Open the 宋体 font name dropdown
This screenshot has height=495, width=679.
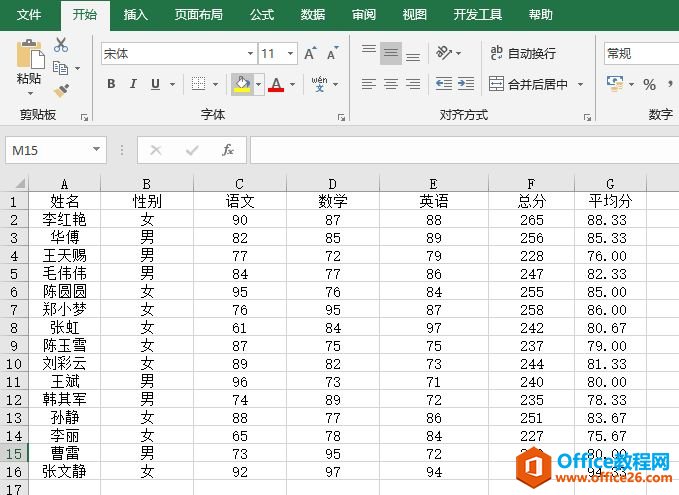[x=176, y=53]
